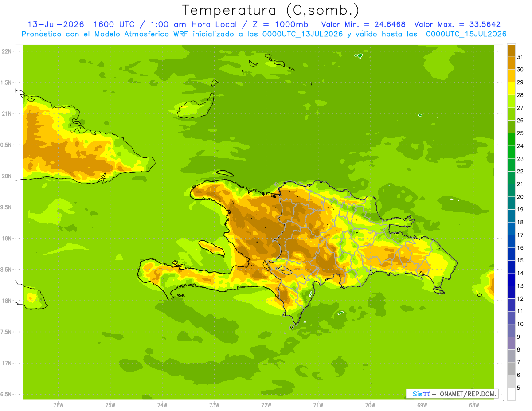The height and width of the screenshot is (411, 532).
Task: Click the '72W' longitude label
Action: [x=266, y=405]
